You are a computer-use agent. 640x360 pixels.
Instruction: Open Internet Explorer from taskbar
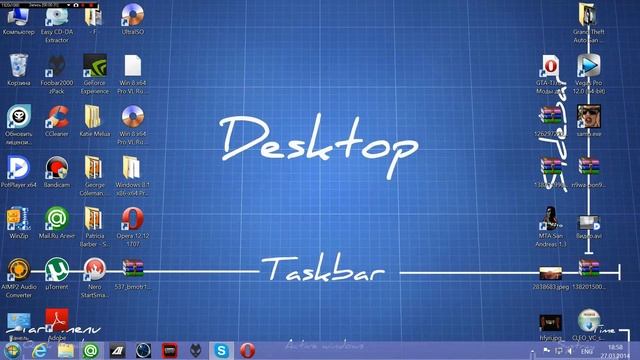40,351
